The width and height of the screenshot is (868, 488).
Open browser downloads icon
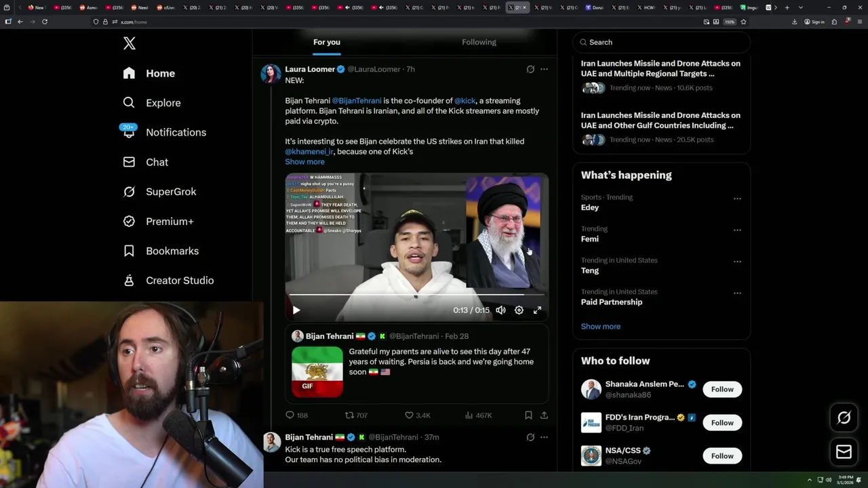794,22
